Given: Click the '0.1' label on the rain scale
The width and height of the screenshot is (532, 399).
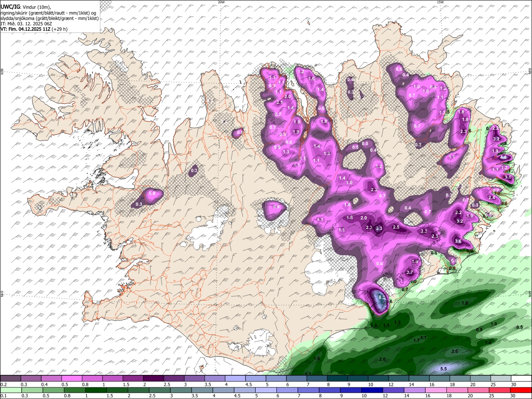Looking at the screenshot, I should tap(4, 396).
